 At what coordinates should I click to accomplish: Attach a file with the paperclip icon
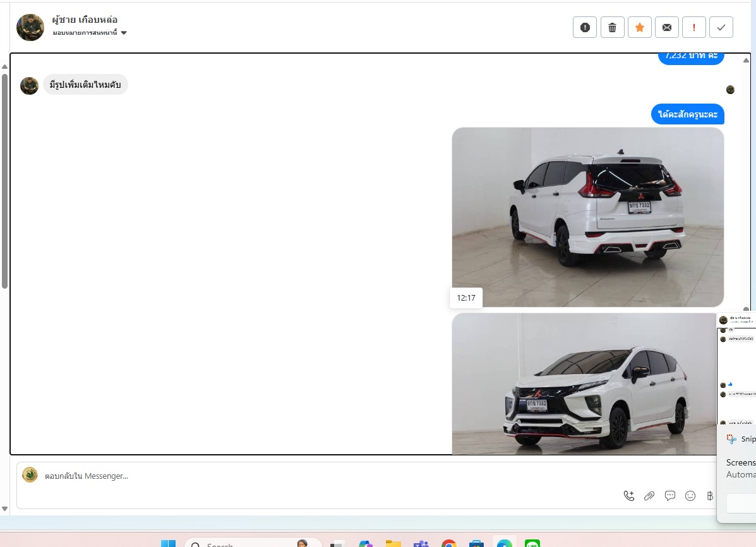(x=649, y=496)
